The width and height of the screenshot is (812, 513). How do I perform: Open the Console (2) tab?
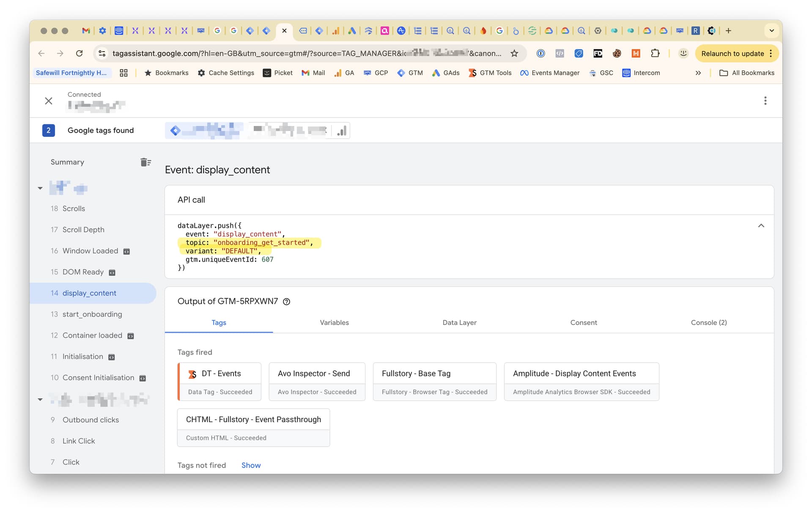click(708, 323)
